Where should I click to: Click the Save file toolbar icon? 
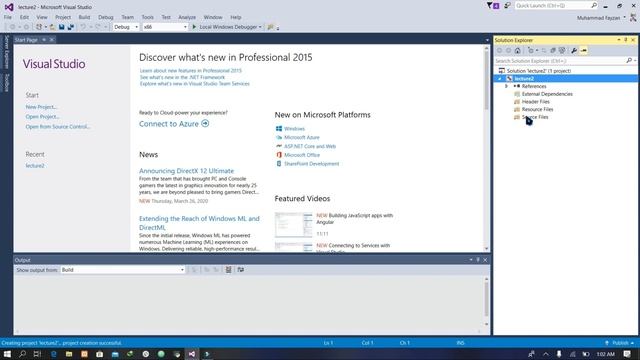pyautogui.click(x=61, y=27)
